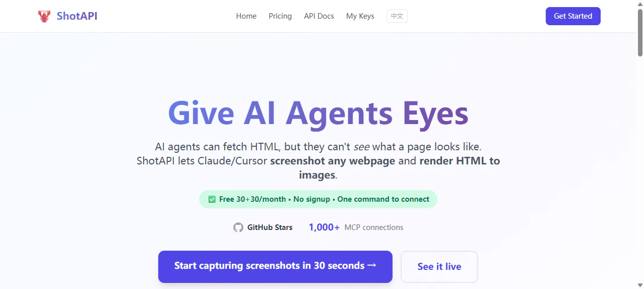Click the scrollbar down arrow
This screenshot has height=289, width=644.
(x=640, y=285)
